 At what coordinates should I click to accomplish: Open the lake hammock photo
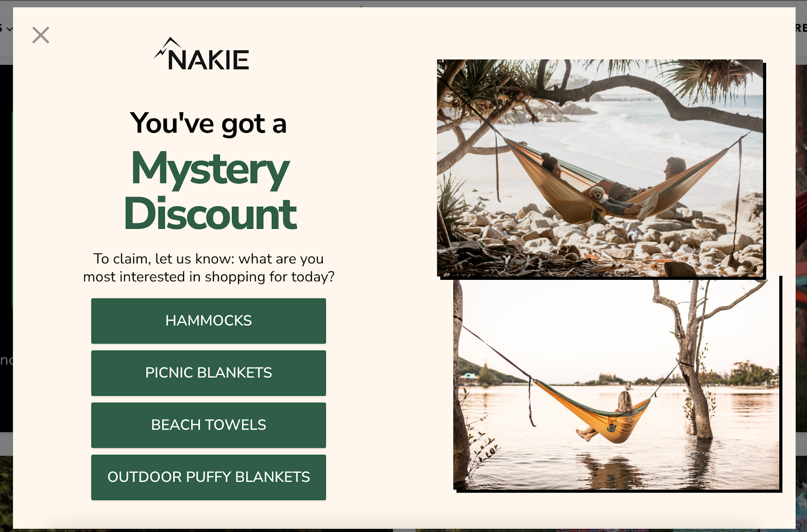[616, 384]
